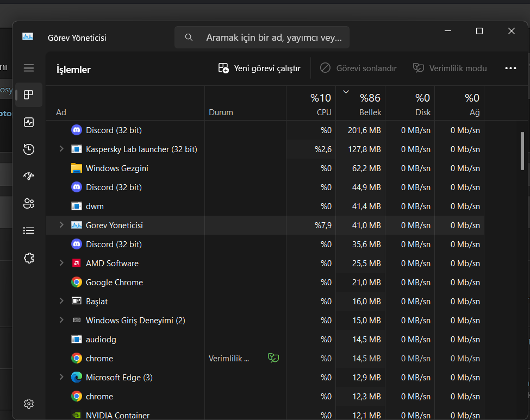Click the İşlemler page heading
530x420 pixels.
(x=73, y=69)
